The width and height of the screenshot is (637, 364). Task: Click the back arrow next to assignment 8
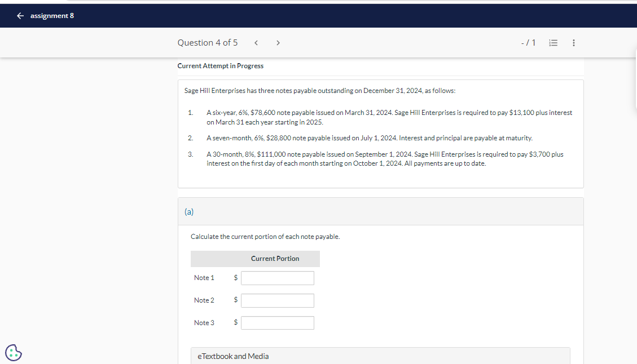pyautogui.click(x=20, y=15)
